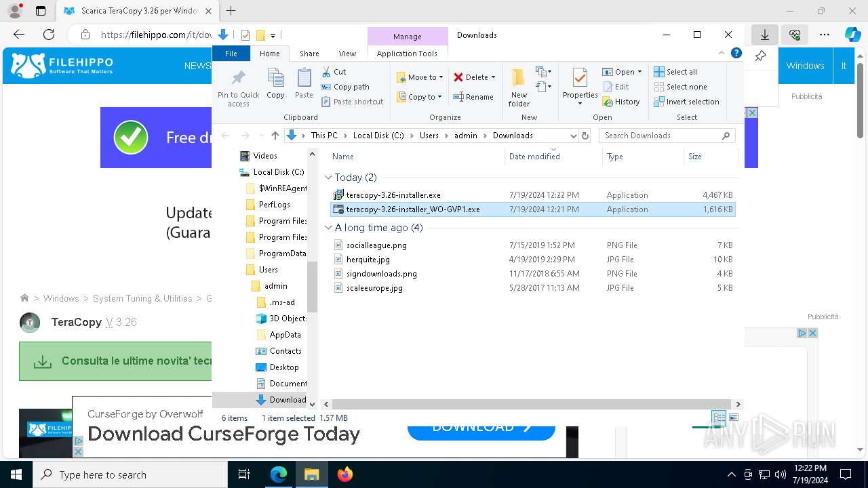Open Local Disk (C:) in navigation tree
The height and width of the screenshot is (488, 868).
[279, 172]
